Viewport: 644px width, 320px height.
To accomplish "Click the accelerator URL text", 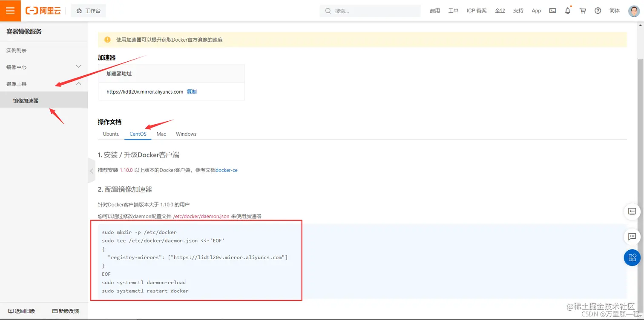I will click(x=145, y=91).
